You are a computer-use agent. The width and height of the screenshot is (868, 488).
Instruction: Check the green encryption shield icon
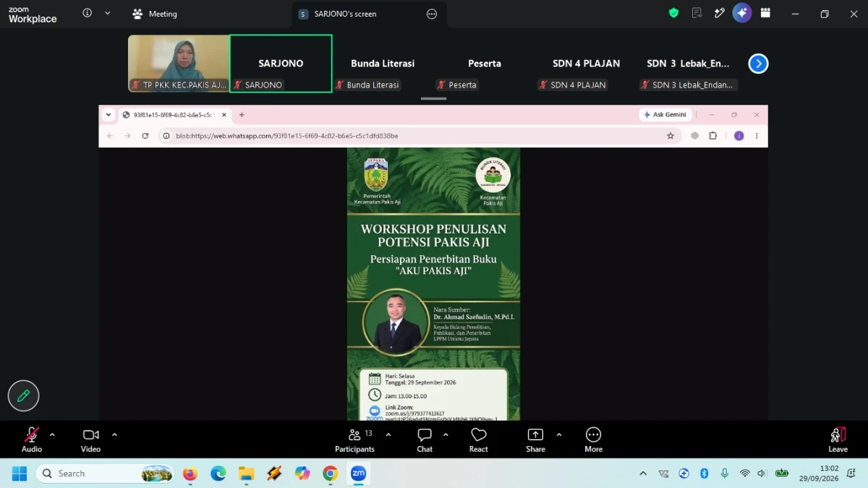click(x=673, y=13)
